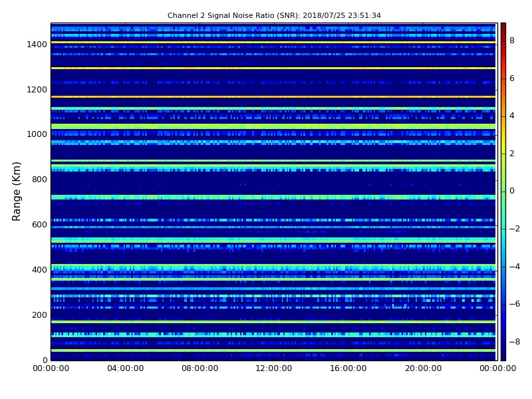Click the colorbar value 0 label
The height and width of the screenshot is (399, 532).
tap(512, 191)
